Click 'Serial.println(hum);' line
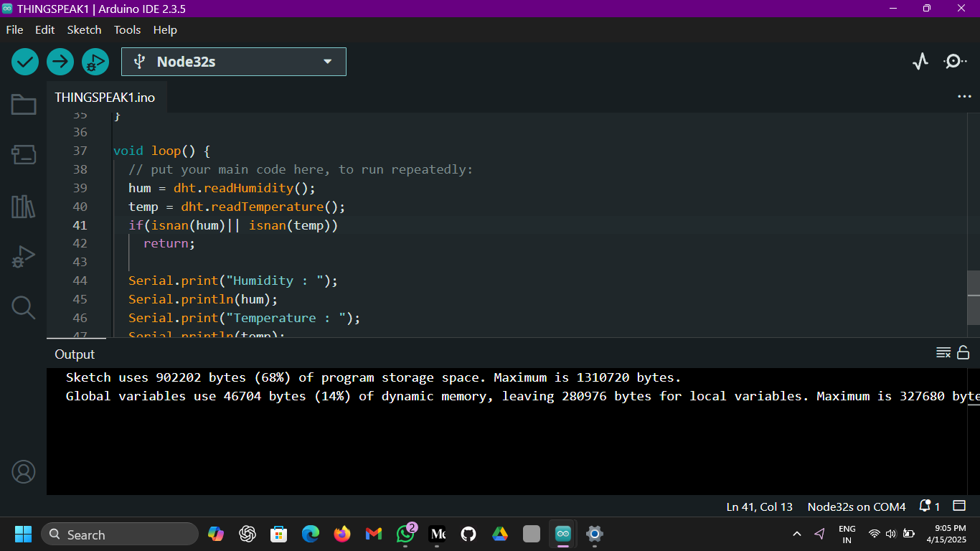 point(203,299)
